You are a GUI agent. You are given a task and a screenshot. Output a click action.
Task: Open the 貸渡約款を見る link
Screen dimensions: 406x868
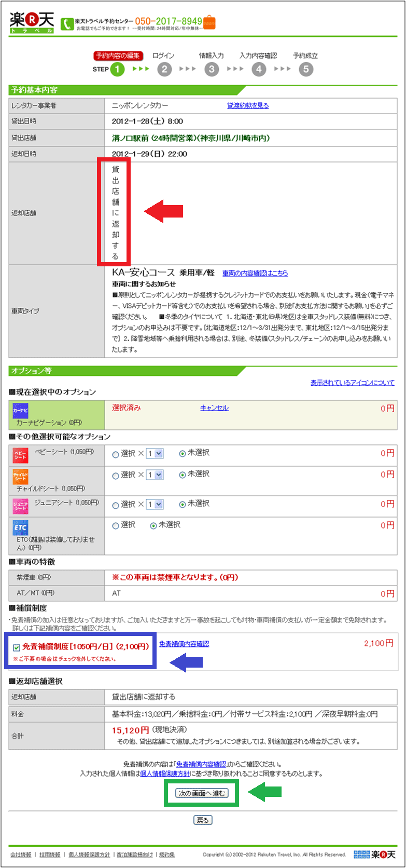(248, 105)
